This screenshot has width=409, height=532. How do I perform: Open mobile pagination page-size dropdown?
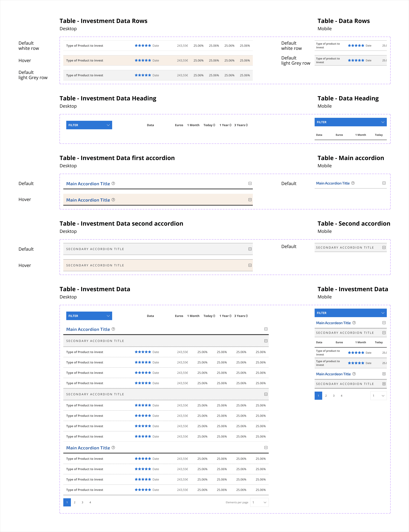(x=379, y=396)
